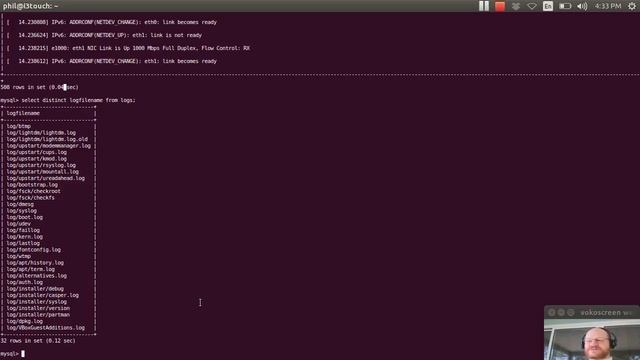Click the webcam video preview thumbnail

pyautogui.click(x=591, y=340)
